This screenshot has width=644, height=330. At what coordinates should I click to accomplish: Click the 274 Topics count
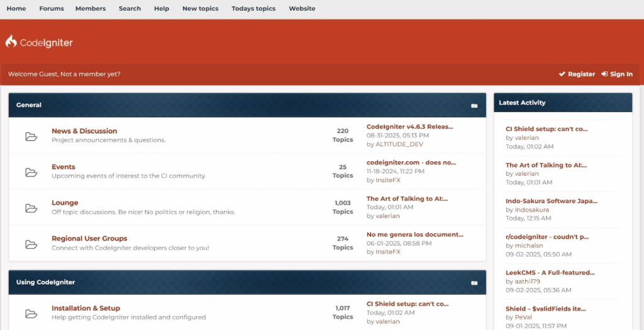pos(343,242)
